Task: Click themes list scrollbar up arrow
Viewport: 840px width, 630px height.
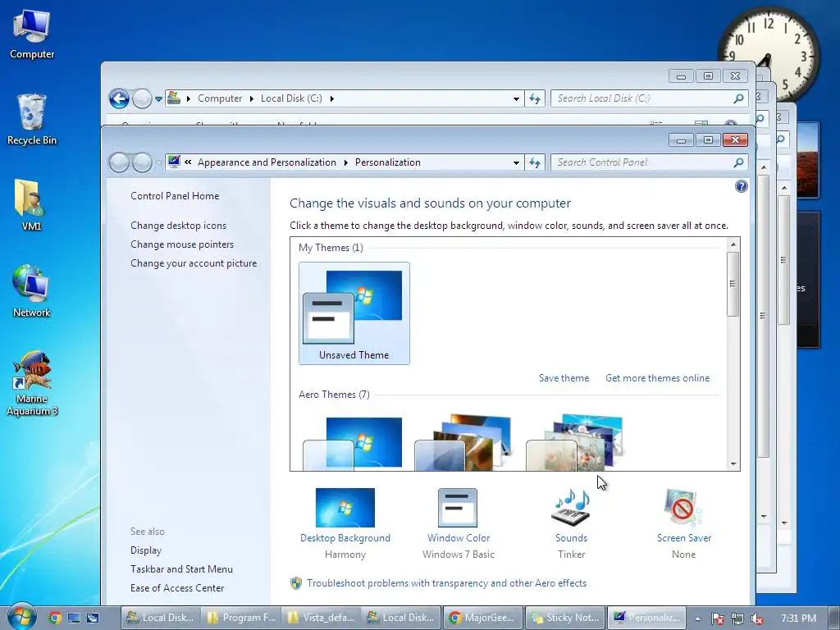Action: 733,244
